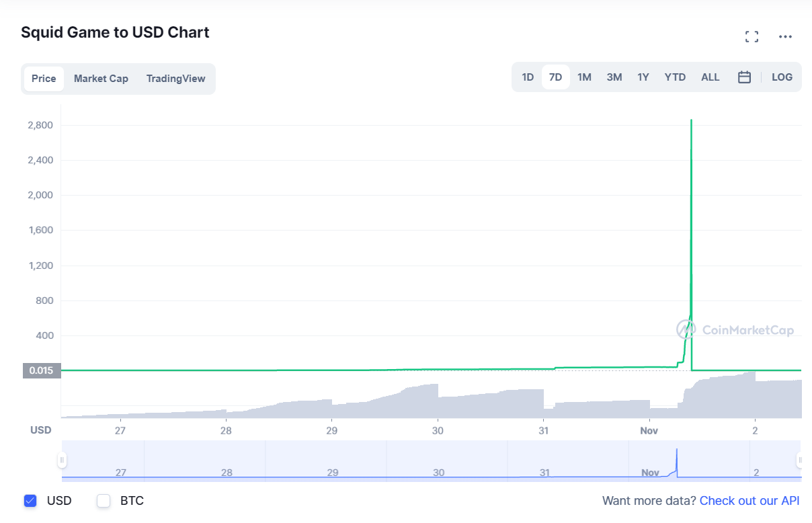Select the 1M time range

click(584, 77)
